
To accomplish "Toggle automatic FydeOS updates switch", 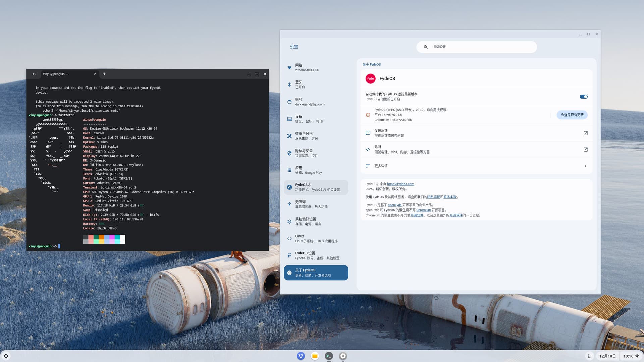I will [x=583, y=97].
